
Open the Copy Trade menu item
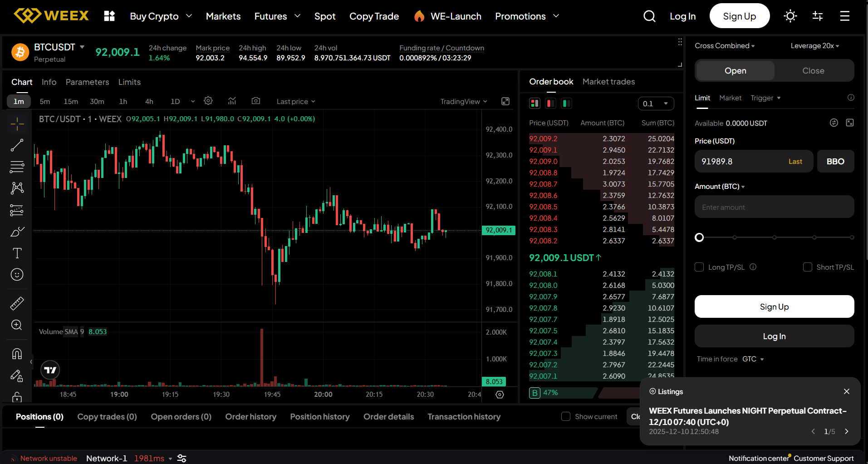(x=374, y=16)
